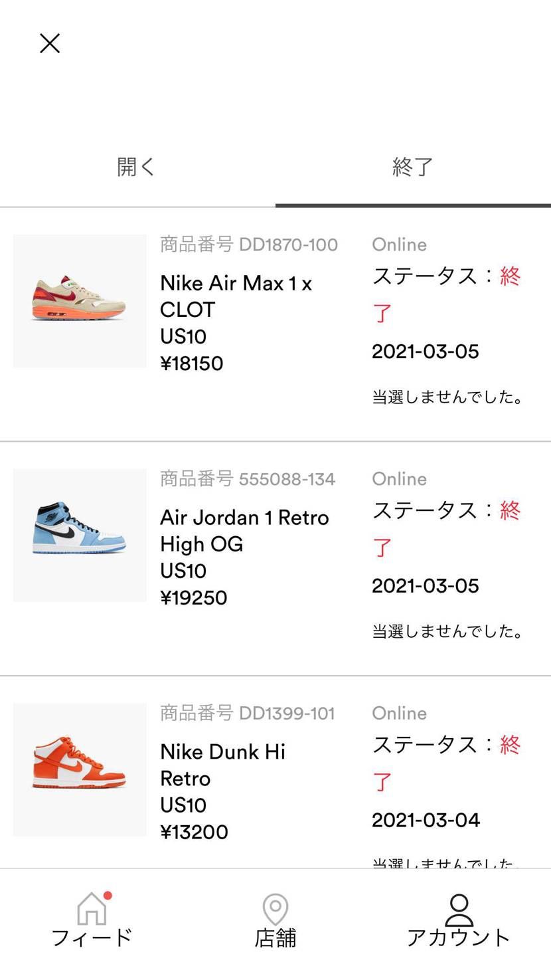Open the Nike Dunk Hi Retro shoe thumbnail
Viewport: 551px width, 980px height.
(x=80, y=769)
